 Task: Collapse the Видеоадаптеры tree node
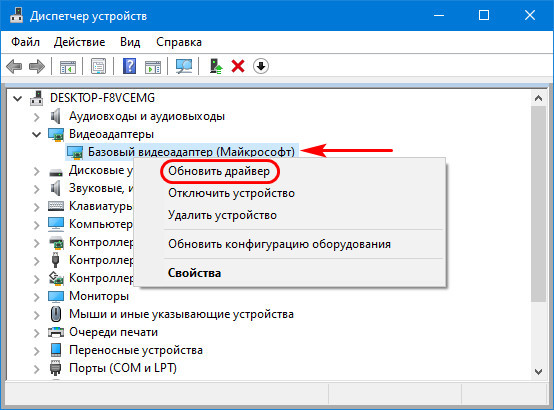pyautogui.click(x=36, y=134)
